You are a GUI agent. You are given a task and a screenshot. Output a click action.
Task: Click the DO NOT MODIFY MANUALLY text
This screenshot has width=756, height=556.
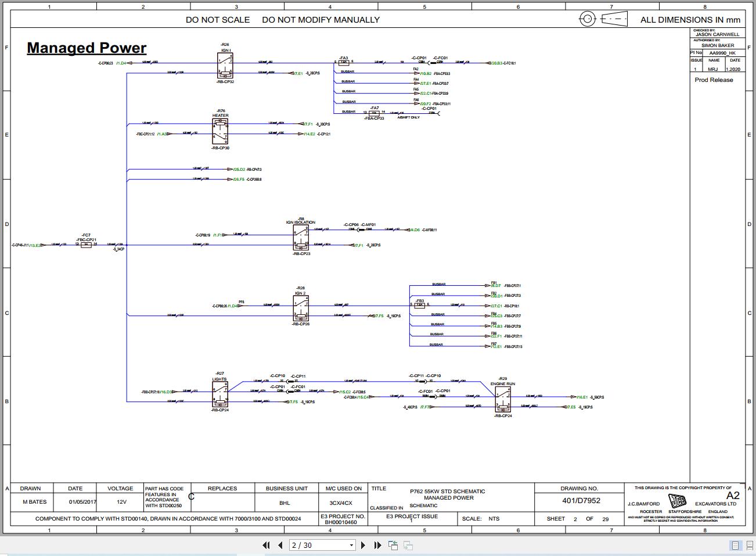321,20
